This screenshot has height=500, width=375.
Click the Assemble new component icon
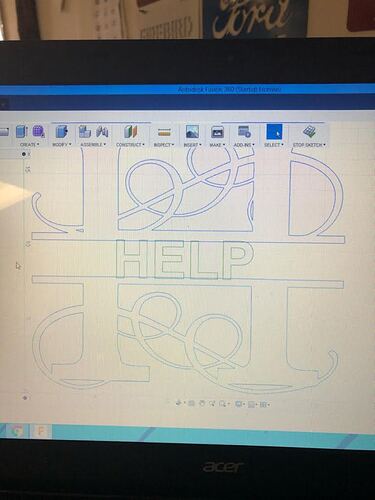(85, 131)
